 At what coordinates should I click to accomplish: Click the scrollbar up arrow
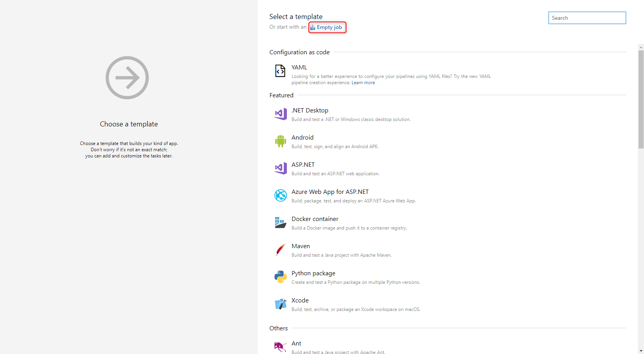click(x=641, y=47)
